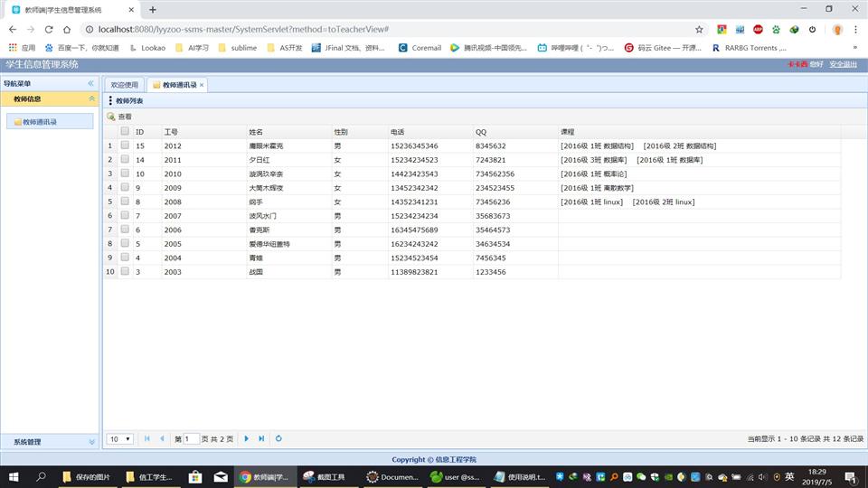Image resolution: width=868 pixels, height=488 pixels.
Task: Jump to the last page arrow
Action: point(261,438)
